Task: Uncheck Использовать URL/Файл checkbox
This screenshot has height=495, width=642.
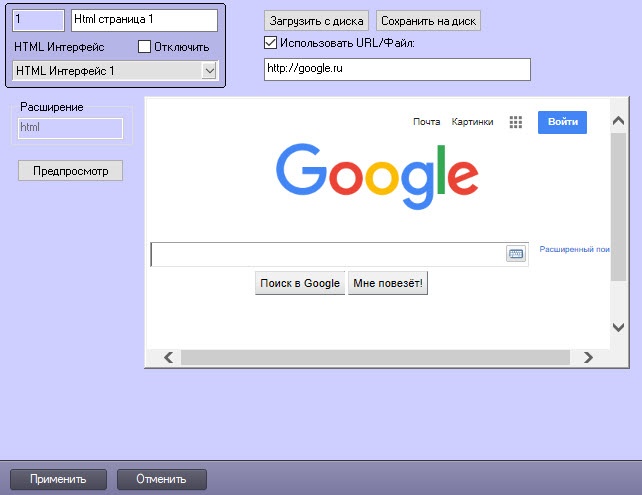Action: (x=270, y=43)
